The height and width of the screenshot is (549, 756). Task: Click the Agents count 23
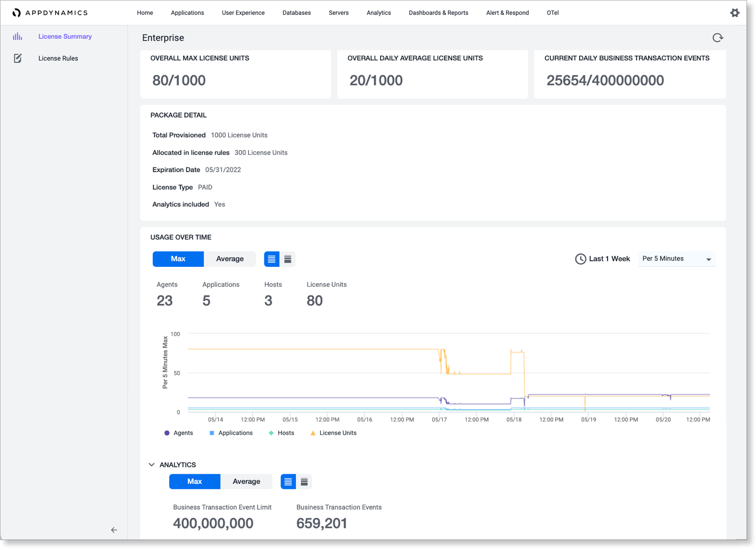coord(164,301)
